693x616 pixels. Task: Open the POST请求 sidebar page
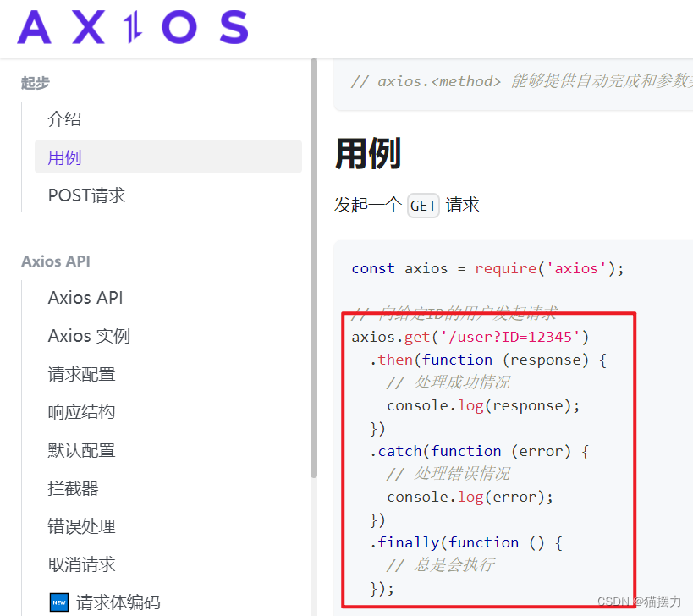tap(86, 195)
